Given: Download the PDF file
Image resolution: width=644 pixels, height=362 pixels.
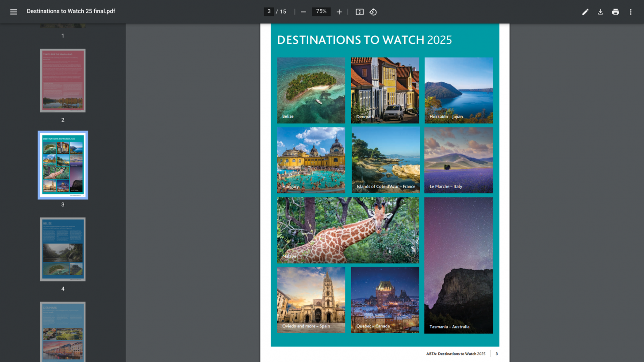Looking at the screenshot, I should tap(600, 12).
